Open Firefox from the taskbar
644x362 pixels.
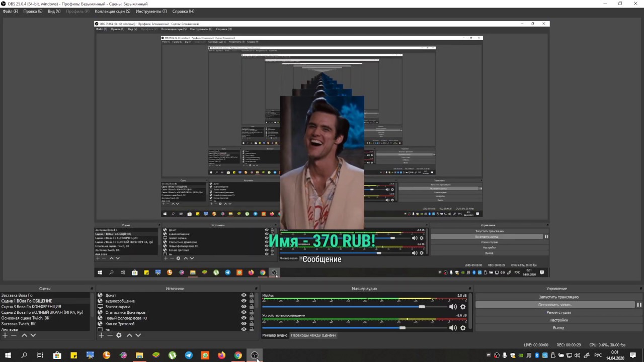click(222, 355)
